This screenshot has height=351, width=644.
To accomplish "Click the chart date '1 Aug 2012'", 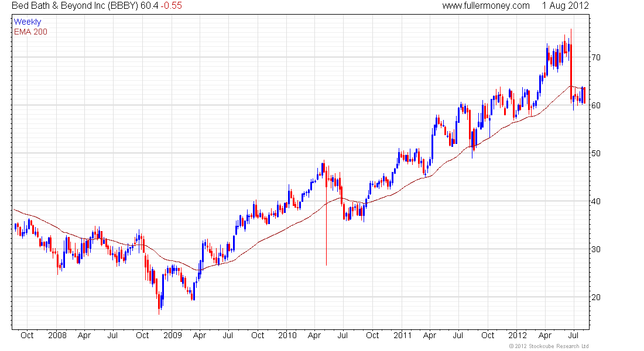I will tap(565, 6).
